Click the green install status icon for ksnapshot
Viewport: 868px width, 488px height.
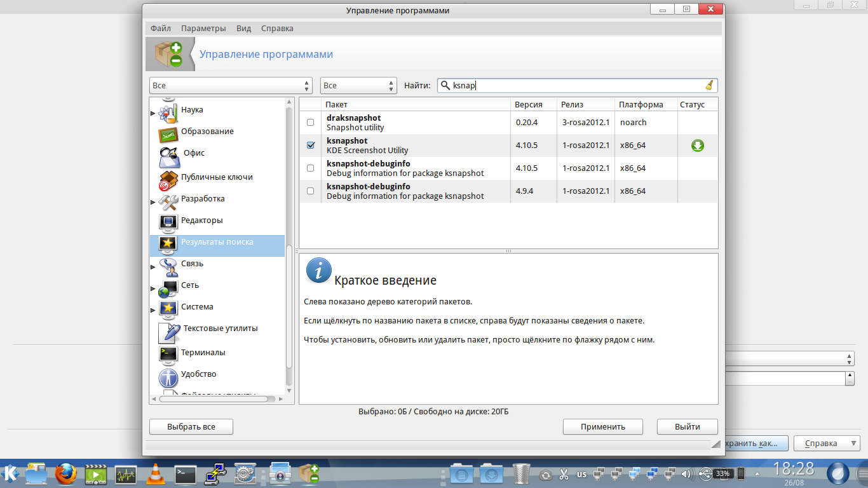click(697, 146)
